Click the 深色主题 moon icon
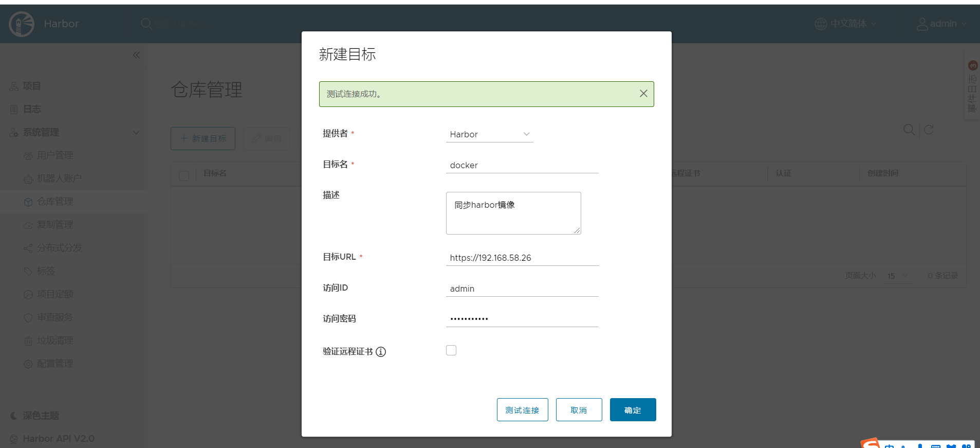Viewport: 980px width, 448px height. pyautogui.click(x=14, y=416)
